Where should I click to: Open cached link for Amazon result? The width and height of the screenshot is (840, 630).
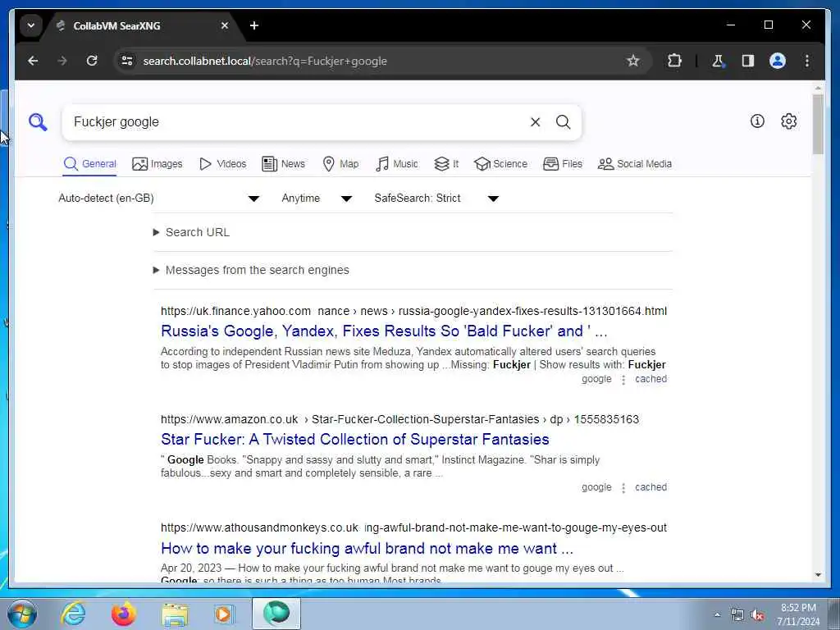(651, 487)
